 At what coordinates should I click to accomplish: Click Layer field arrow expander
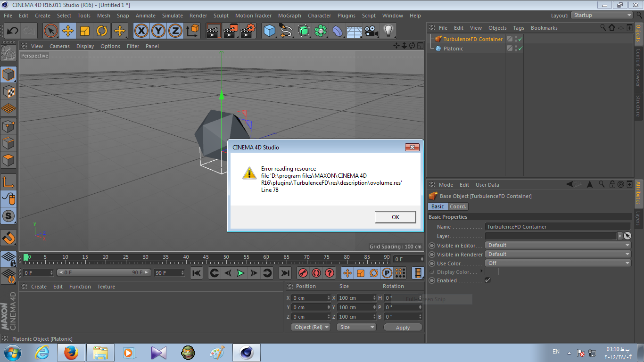point(620,236)
